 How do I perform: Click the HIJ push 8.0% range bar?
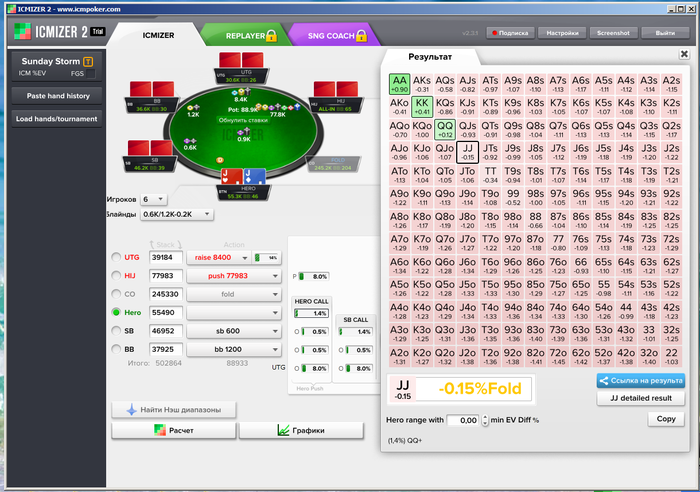pos(314,276)
